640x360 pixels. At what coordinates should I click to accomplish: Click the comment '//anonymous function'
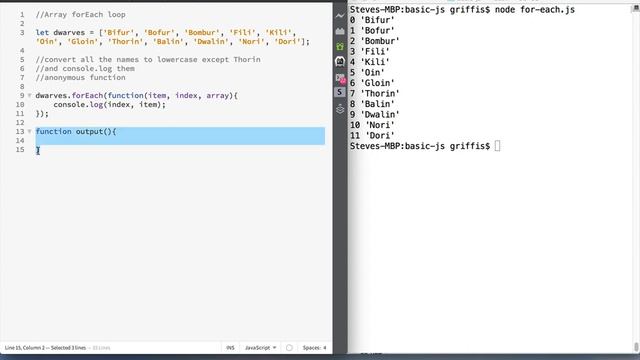[80, 77]
